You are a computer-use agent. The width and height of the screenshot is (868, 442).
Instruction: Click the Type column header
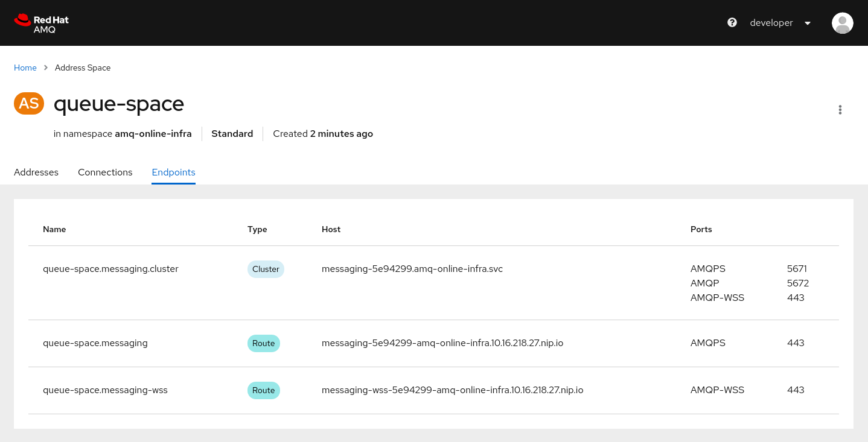pyautogui.click(x=257, y=229)
